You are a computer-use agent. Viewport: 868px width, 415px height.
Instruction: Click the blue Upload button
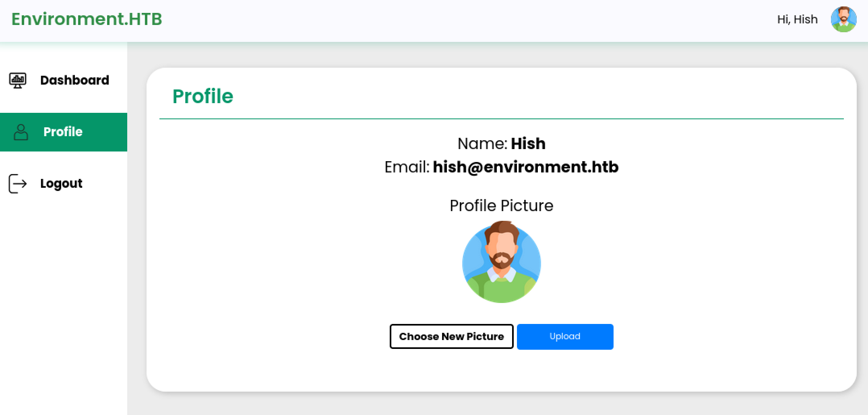coord(565,336)
